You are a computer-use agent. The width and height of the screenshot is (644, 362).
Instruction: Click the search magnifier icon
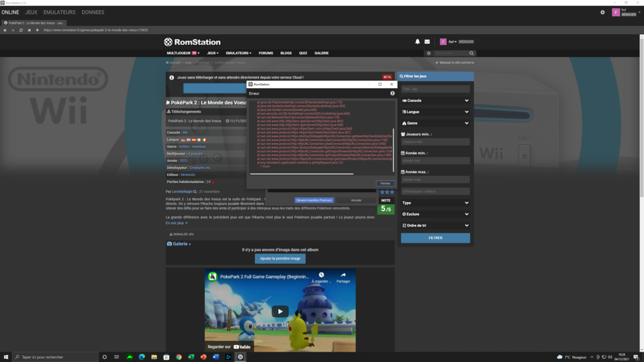coord(471,53)
